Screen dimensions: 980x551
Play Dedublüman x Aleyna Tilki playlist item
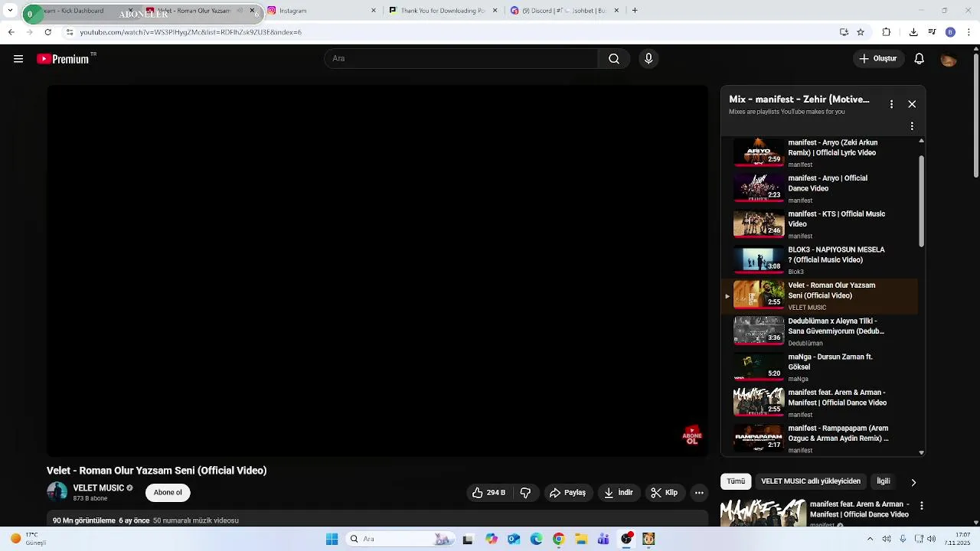[819, 331]
